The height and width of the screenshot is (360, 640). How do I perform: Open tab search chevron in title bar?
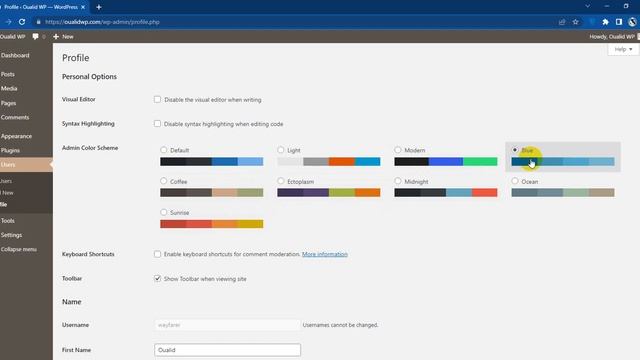click(587, 6)
